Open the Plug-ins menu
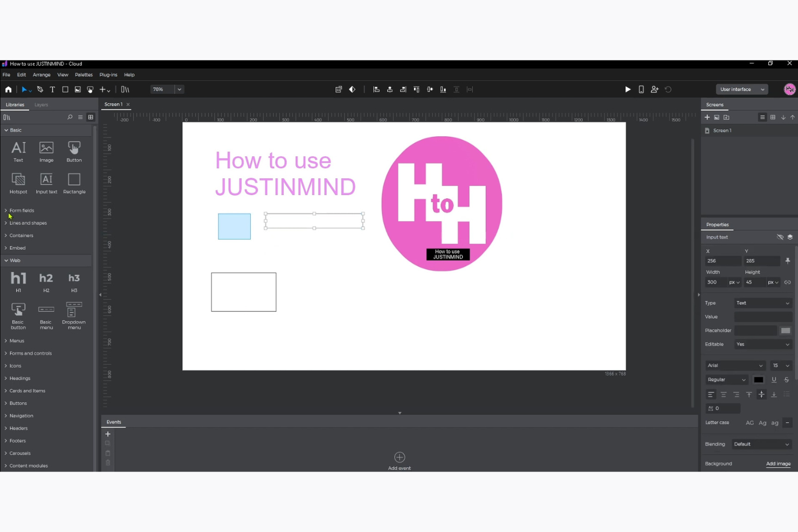798x532 pixels. tap(108, 75)
